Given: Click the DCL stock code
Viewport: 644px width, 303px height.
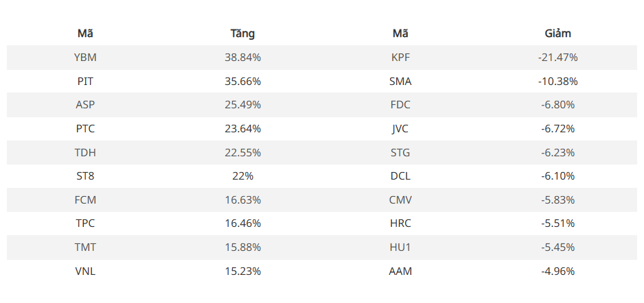Looking at the screenshot, I should pos(400,176).
